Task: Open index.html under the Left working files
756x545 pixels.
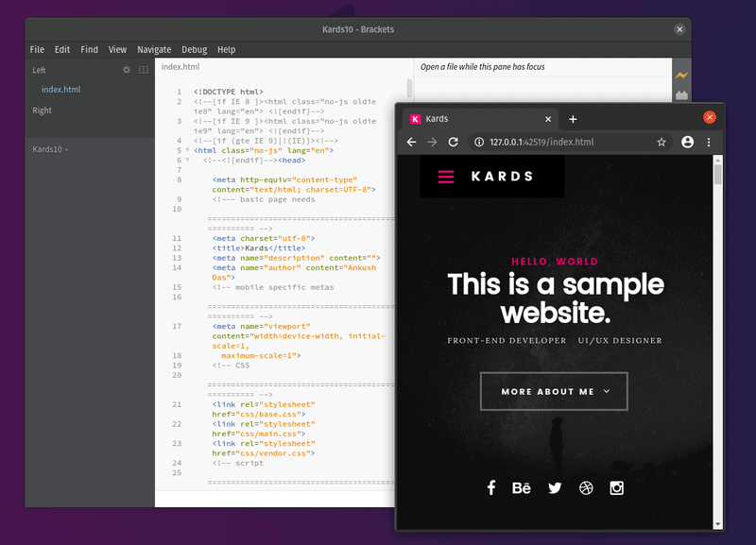Action: click(x=60, y=89)
